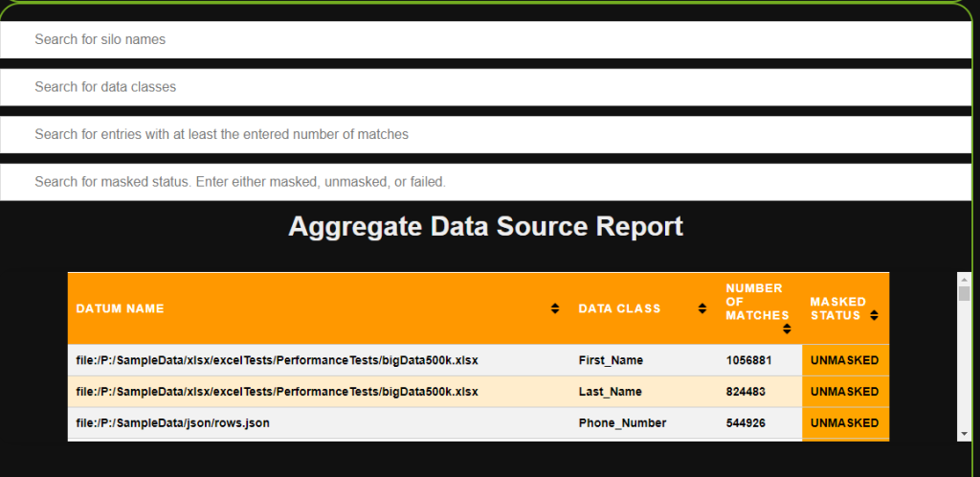The height and width of the screenshot is (477, 980).
Task: Focus the silo names search field
Action: pyautogui.click(x=485, y=40)
